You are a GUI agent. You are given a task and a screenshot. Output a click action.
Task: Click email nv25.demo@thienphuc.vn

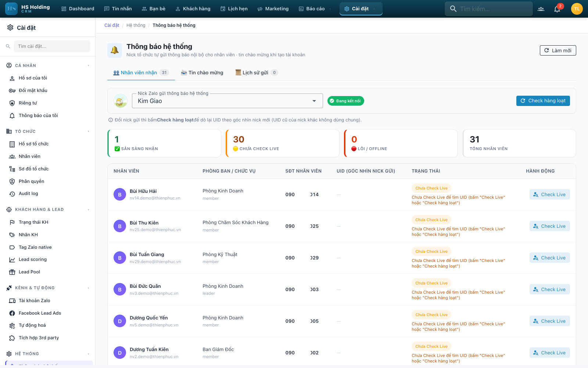pos(155,230)
